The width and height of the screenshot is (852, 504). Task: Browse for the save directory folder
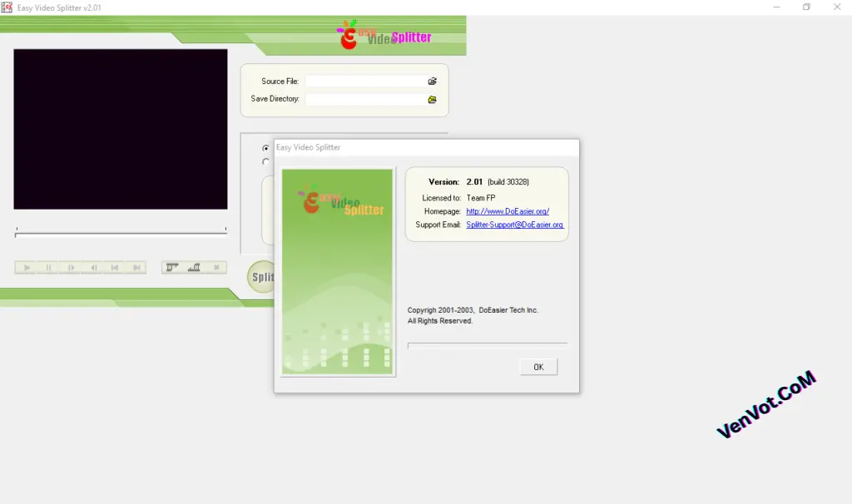click(x=432, y=100)
